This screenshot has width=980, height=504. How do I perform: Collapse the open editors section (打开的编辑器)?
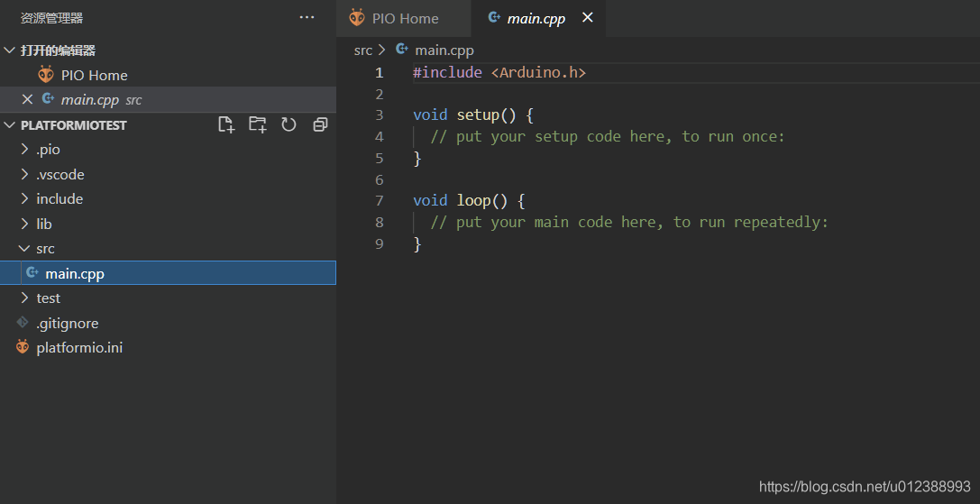coord(9,50)
